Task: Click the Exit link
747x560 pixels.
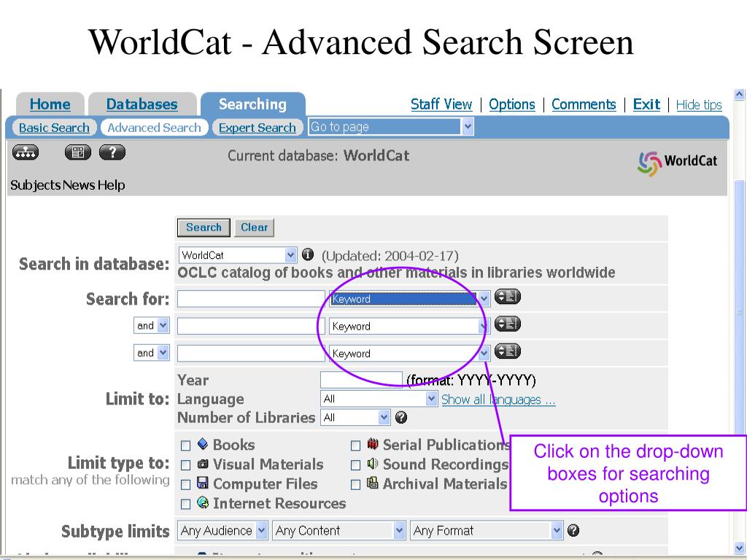Action: [x=646, y=104]
